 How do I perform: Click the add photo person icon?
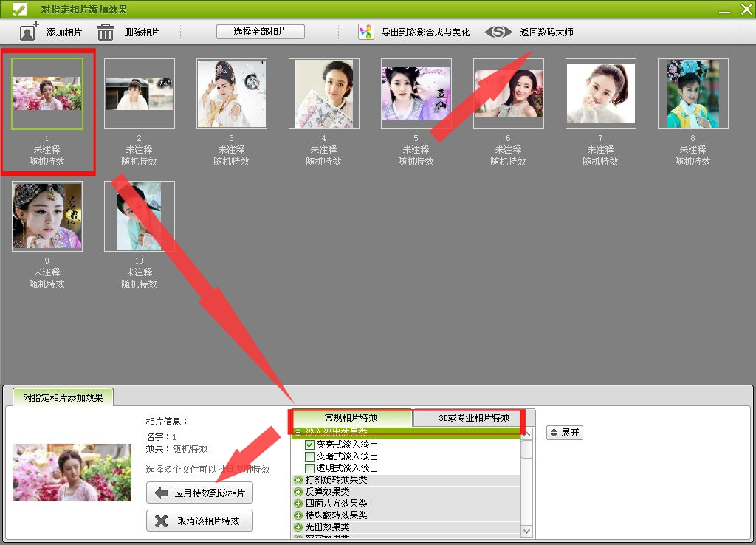pos(29,32)
